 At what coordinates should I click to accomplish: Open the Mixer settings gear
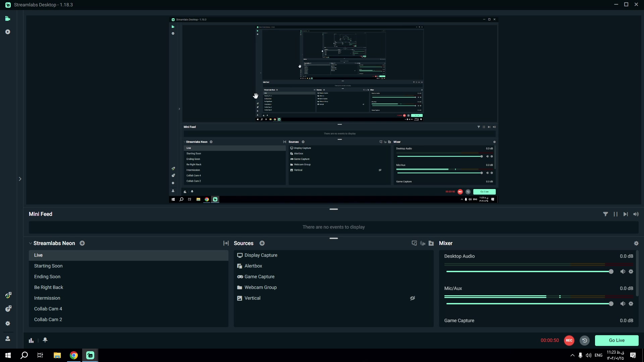coord(636,243)
